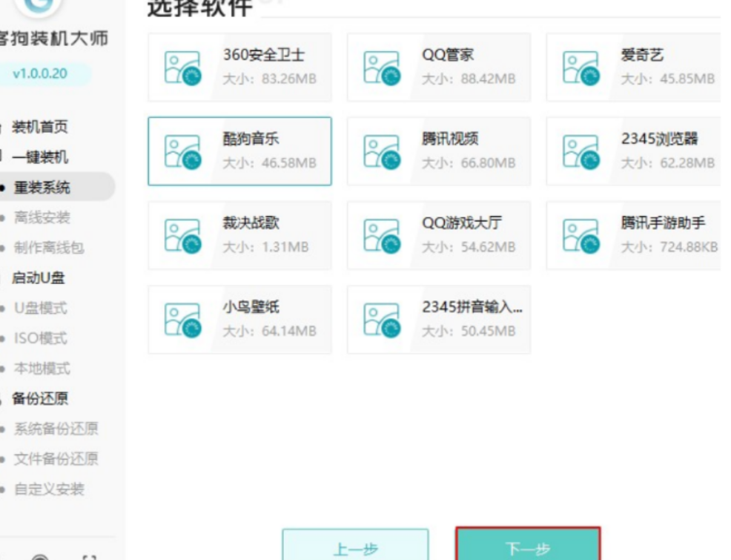731x560 pixels.
Task: Select 自定义安装 in the sidebar
Action: coord(49,489)
